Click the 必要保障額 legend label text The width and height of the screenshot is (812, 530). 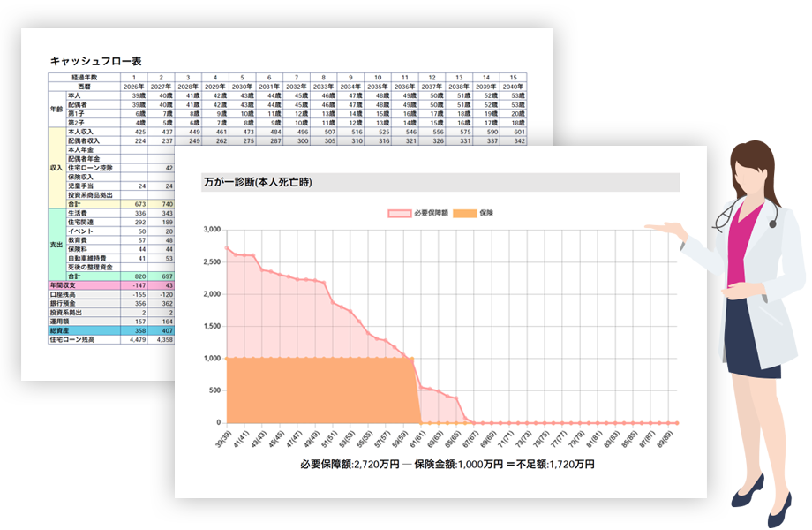[432, 213]
